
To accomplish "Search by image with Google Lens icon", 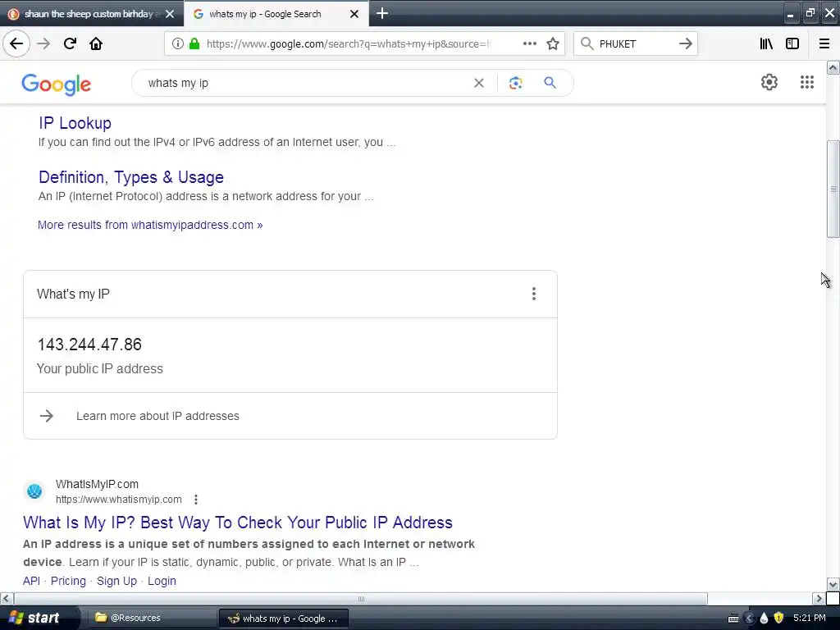I will pyautogui.click(x=515, y=83).
